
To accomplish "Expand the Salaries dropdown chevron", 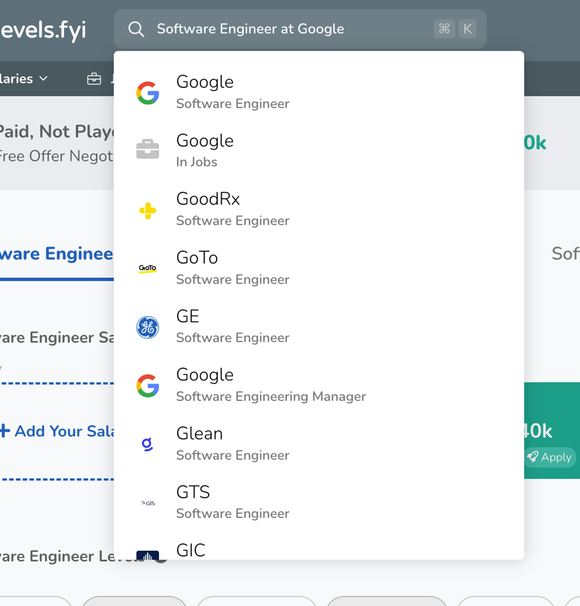I will point(44,78).
